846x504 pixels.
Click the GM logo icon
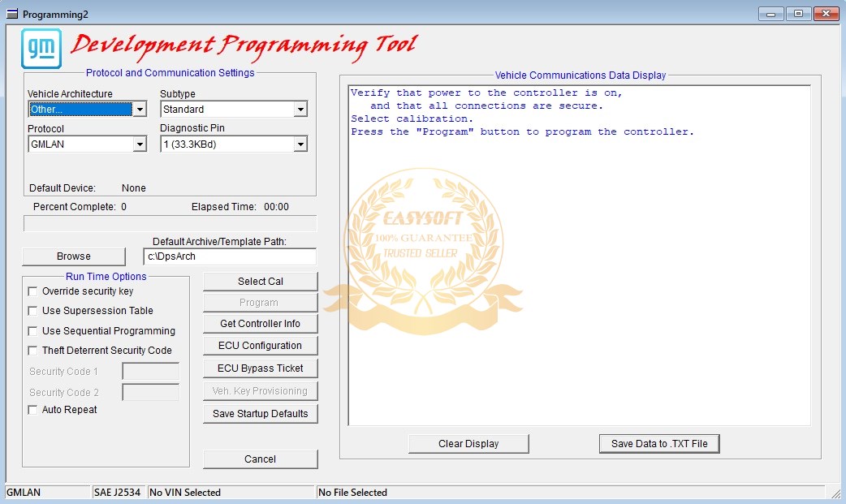pyautogui.click(x=41, y=50)
